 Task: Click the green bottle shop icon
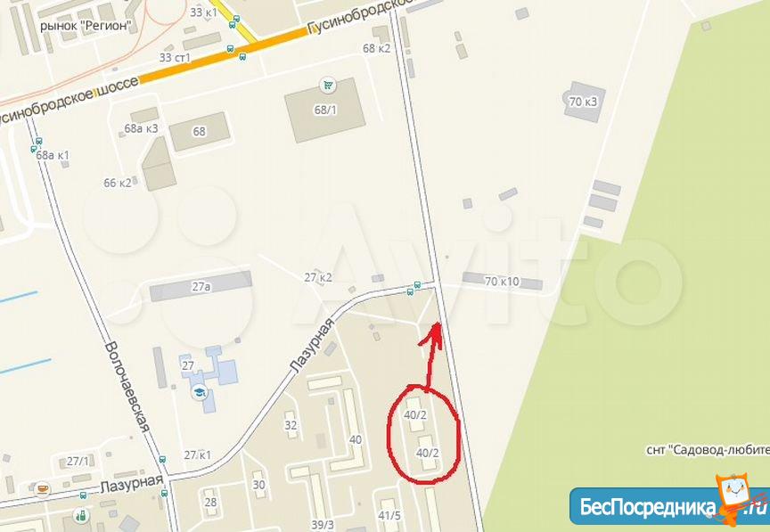click(x=81, y=516)
